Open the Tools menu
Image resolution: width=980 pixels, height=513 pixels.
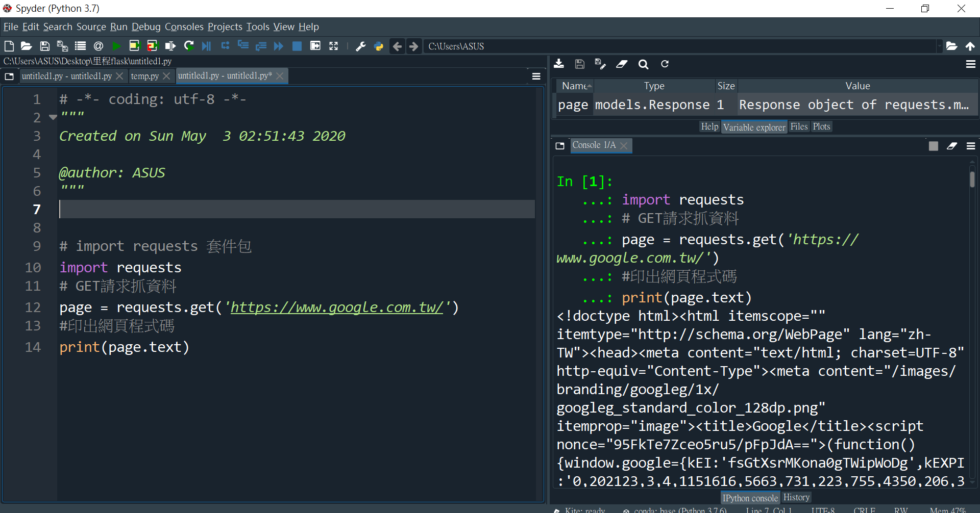[x=258, y=27]
